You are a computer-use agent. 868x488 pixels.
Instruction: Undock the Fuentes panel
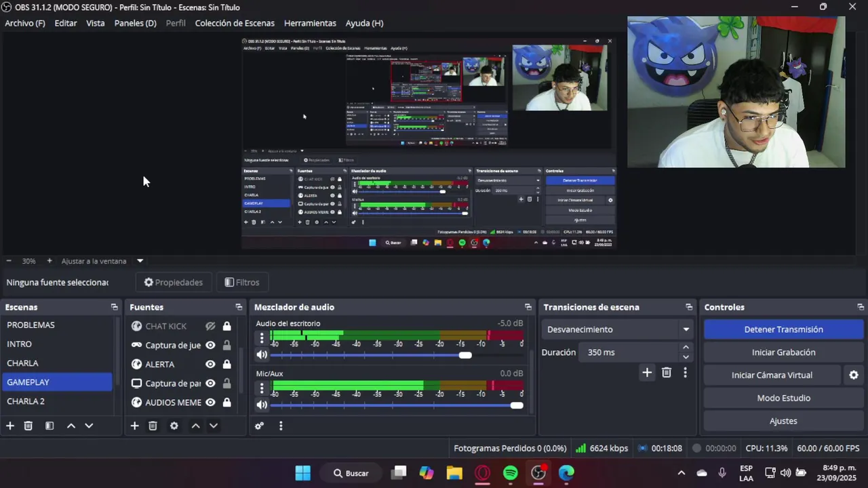(x=239, y=307)
